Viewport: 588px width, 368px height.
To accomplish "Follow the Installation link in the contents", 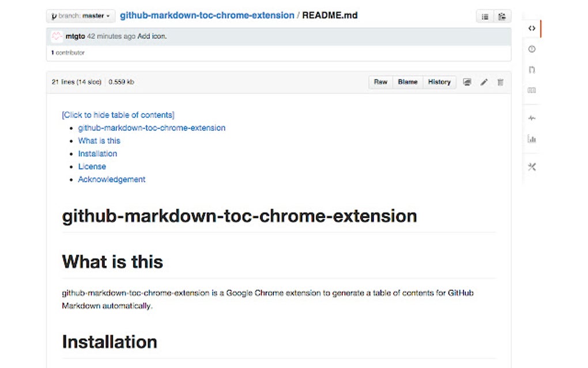I will pyautogui.click(x=97, y=153).
